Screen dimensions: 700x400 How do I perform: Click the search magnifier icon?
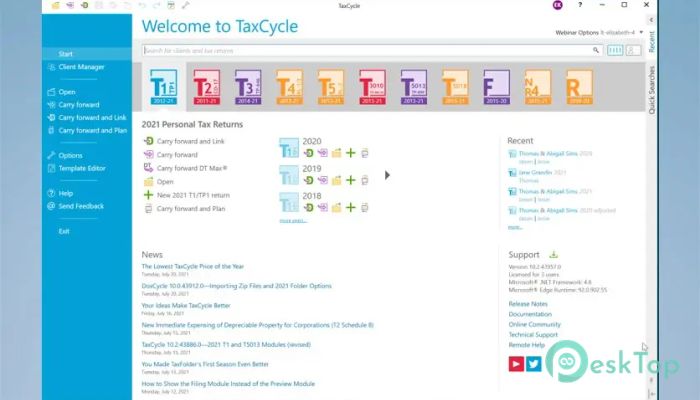click(596, 50)
